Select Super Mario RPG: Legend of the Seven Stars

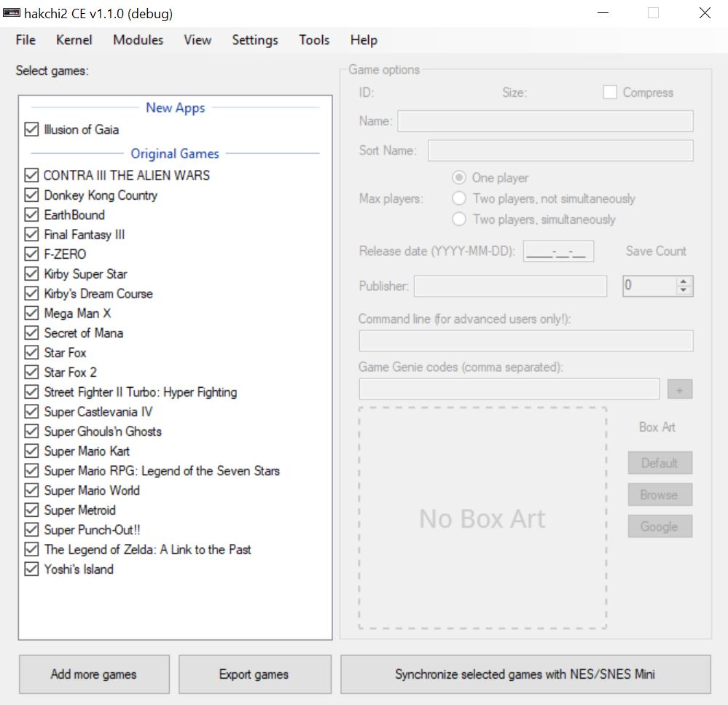(x=162, y=470)
